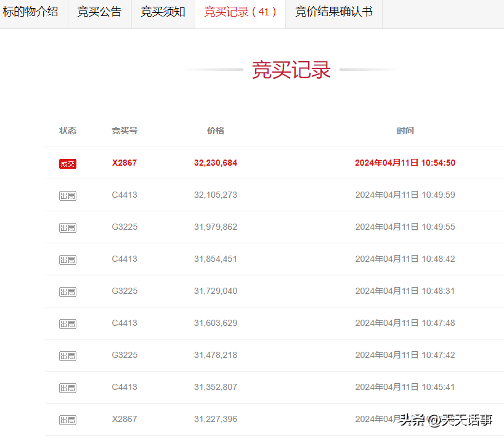Click the 时间 column header
Screen dimensions: 504x438
(x=405, y=131)
